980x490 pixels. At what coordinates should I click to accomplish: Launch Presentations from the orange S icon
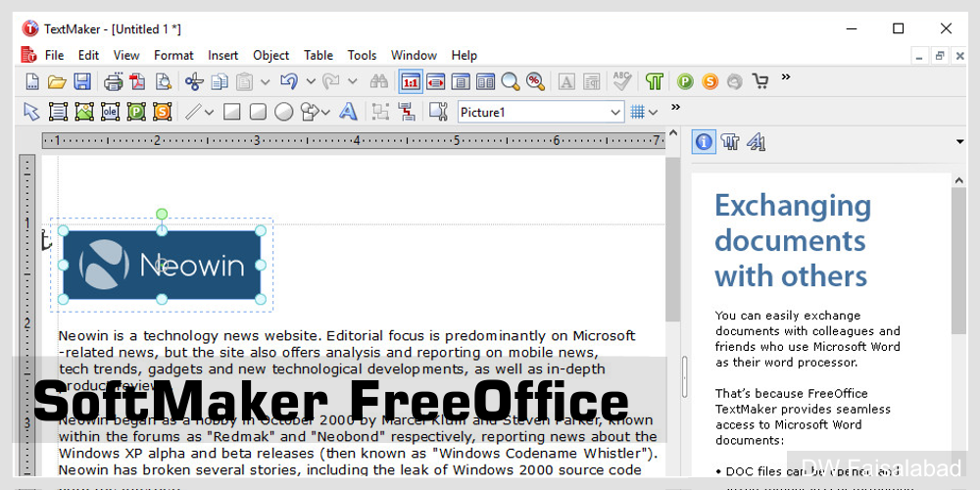(710, 81)
